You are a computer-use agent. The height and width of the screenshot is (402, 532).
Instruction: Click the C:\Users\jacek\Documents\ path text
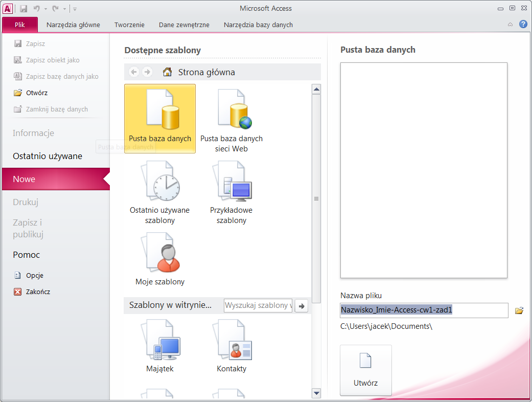386,327
